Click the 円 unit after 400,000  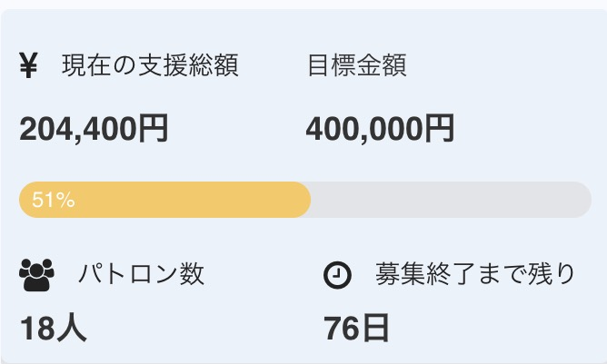click(440, 131)
